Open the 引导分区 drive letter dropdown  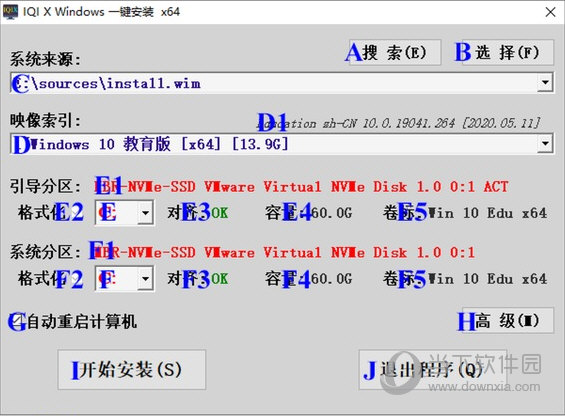[145, 213]
